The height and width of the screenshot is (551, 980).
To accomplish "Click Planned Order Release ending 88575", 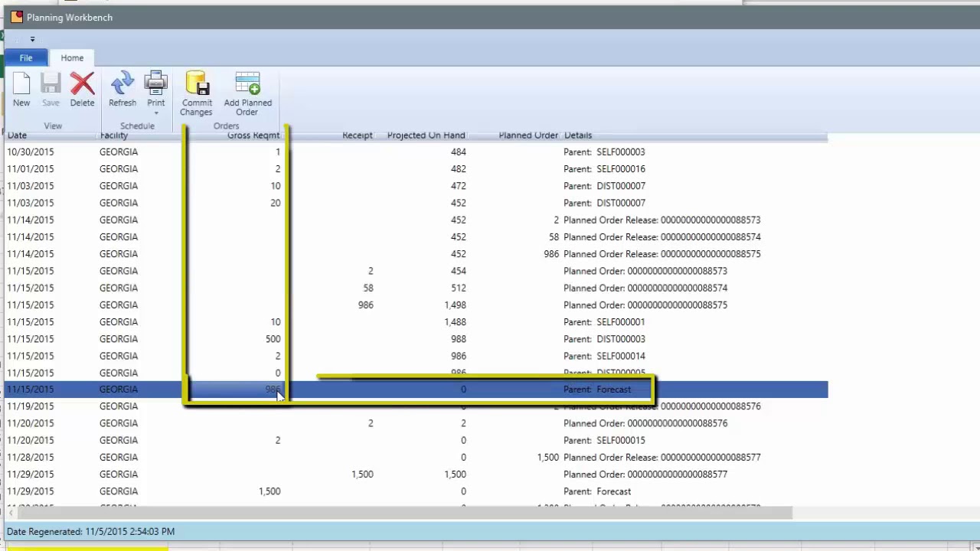I will point(661,254).
